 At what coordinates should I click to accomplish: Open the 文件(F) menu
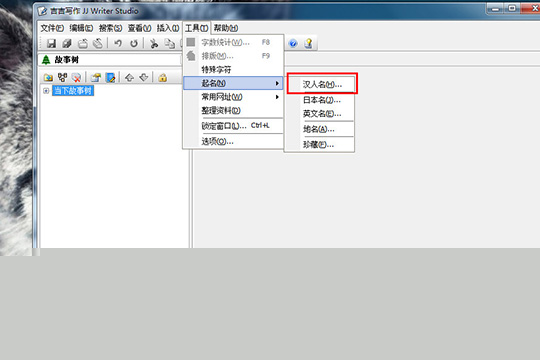coord(52,28)
